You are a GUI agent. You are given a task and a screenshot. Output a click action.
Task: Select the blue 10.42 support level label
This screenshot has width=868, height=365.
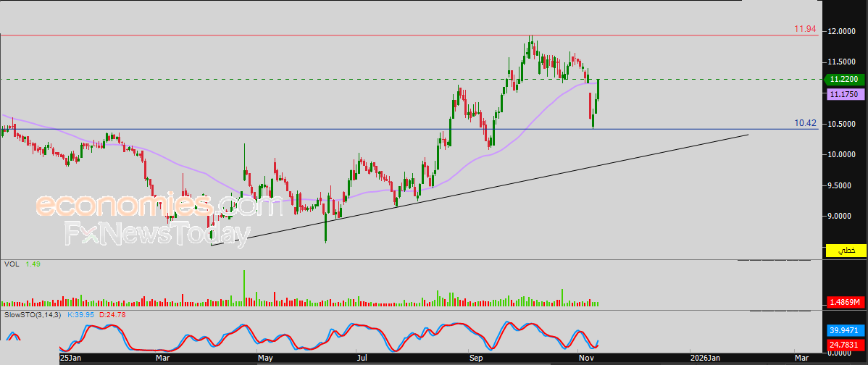click(x=806, y=123)
